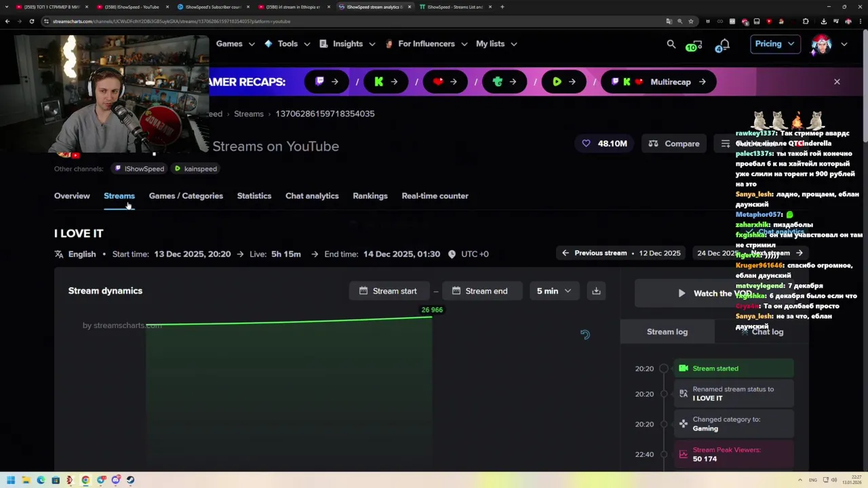Click the ENG language indicator in tray
This screenshot has width=868, height=488.
(812, 480)
